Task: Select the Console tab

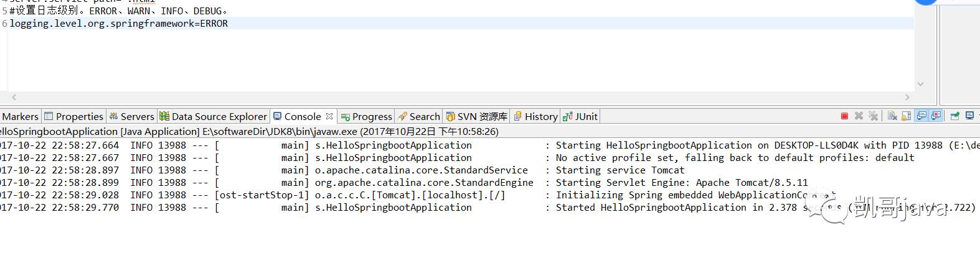Action: click(x=303, y=116)
